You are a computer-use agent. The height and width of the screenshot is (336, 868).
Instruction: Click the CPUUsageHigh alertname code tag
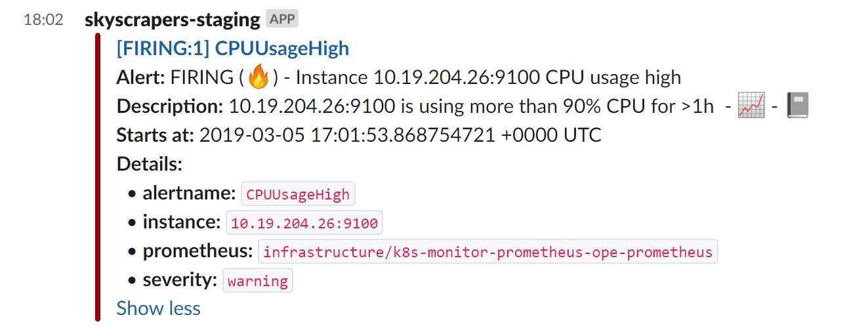click(x=299, y=195)
